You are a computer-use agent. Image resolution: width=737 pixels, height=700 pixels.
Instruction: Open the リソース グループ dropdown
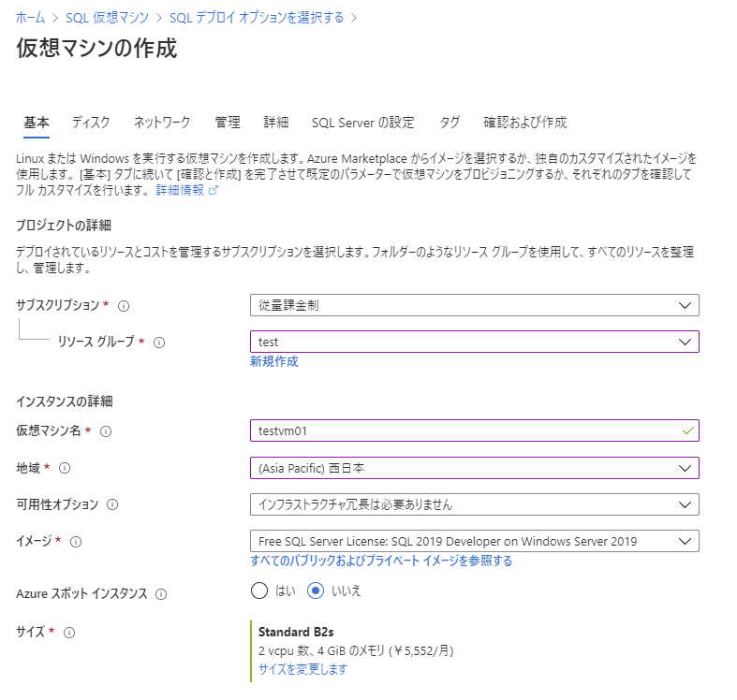[x=474, y=342]
